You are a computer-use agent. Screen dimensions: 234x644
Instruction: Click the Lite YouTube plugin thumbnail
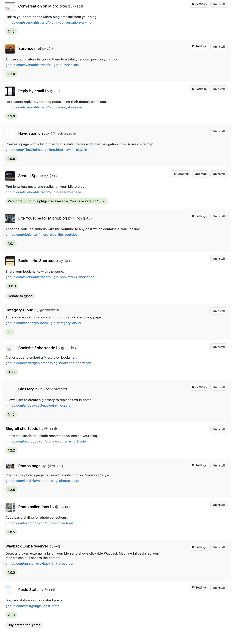pyautogui.click(x=10, y=218)
